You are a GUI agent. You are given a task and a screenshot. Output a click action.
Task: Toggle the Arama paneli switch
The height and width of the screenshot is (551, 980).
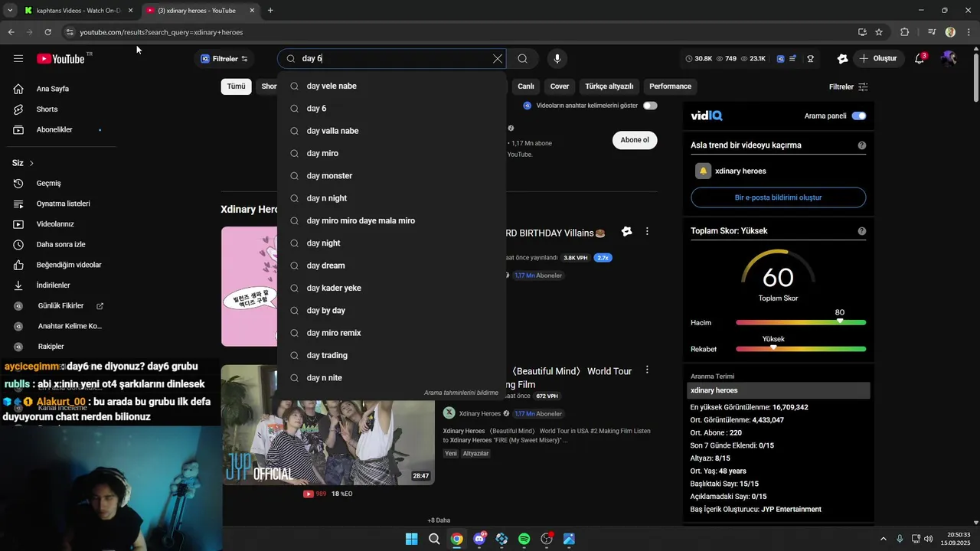coord(859,116)
